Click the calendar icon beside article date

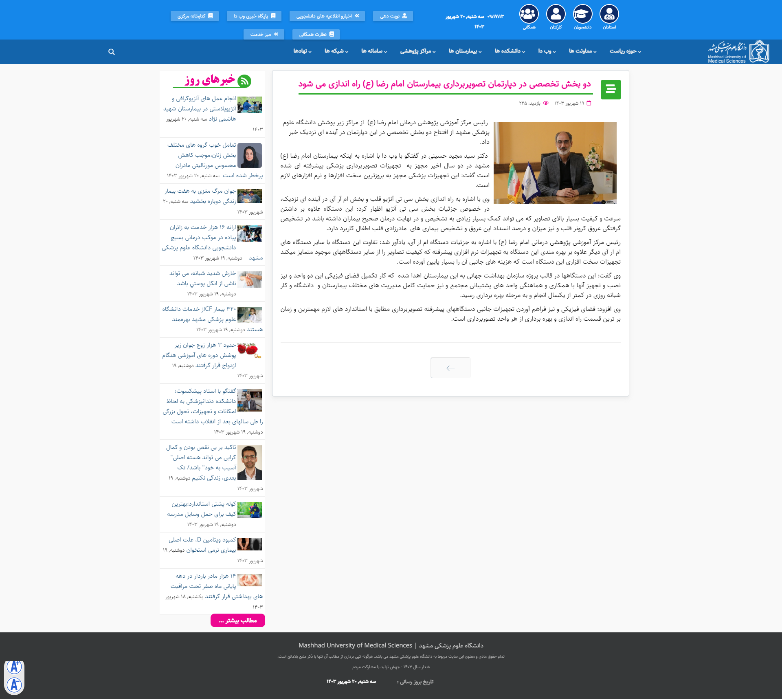pyautogui.click(x=589, y=103)
